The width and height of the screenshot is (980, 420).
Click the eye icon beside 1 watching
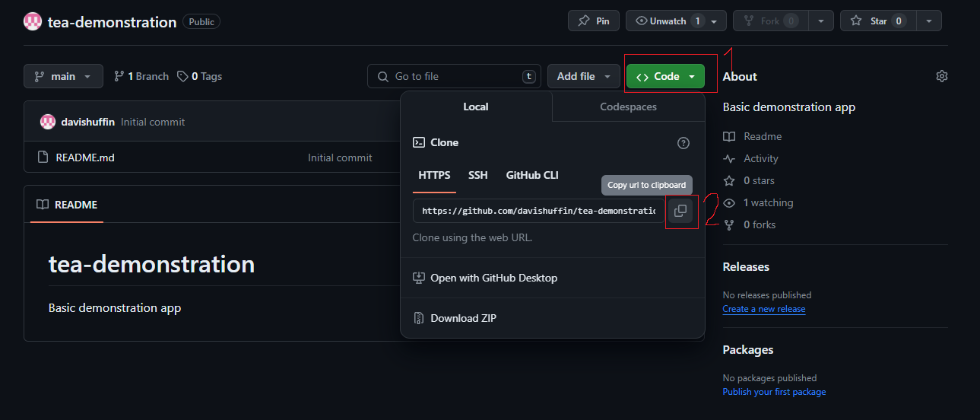coord(729,202)
